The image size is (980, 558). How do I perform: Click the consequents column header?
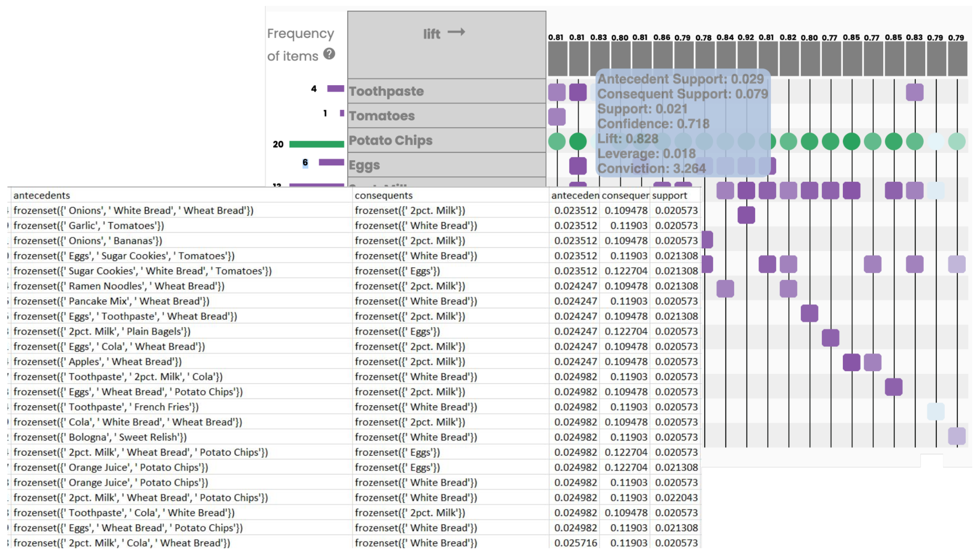(x=383, y=195)
